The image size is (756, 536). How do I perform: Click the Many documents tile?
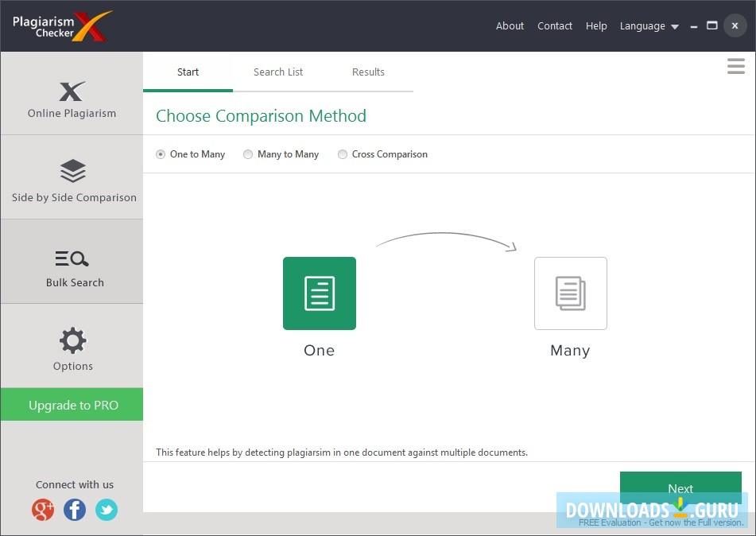click(x=570, y=293)
